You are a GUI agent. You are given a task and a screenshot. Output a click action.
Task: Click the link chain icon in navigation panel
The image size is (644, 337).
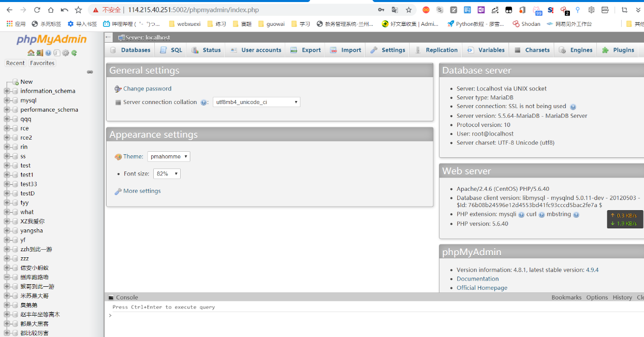tap(90, 72)
